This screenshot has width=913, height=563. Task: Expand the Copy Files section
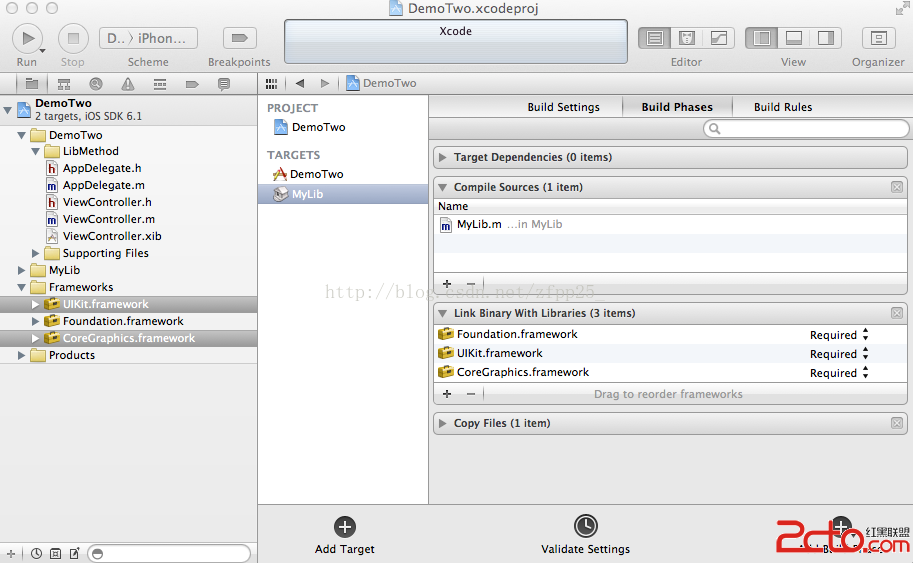[443, 423]
